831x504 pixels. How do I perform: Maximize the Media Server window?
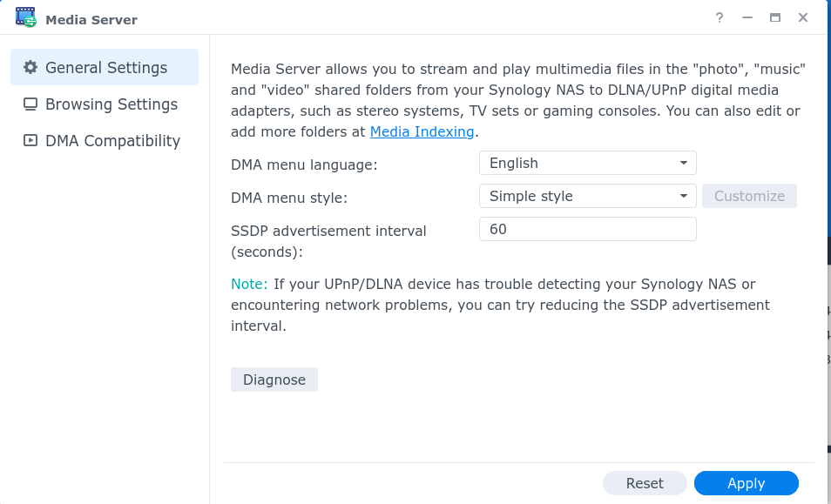775,18
